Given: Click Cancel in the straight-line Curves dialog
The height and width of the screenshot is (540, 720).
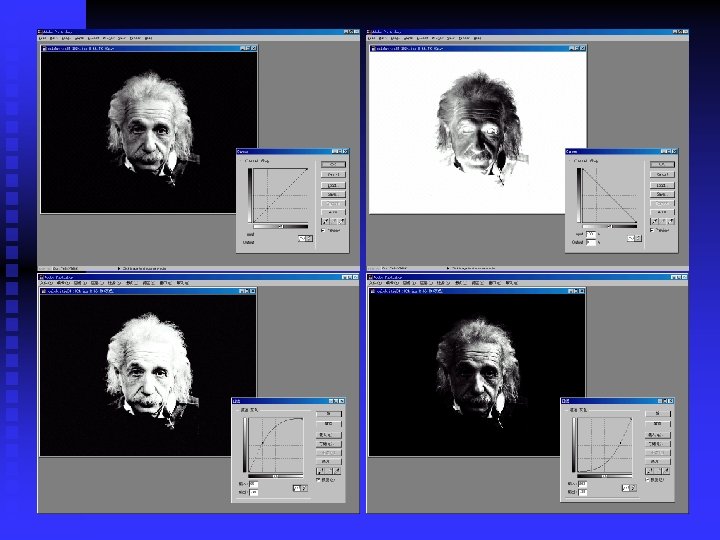Looking at the screenshot, I should click(x=333, y=174).
